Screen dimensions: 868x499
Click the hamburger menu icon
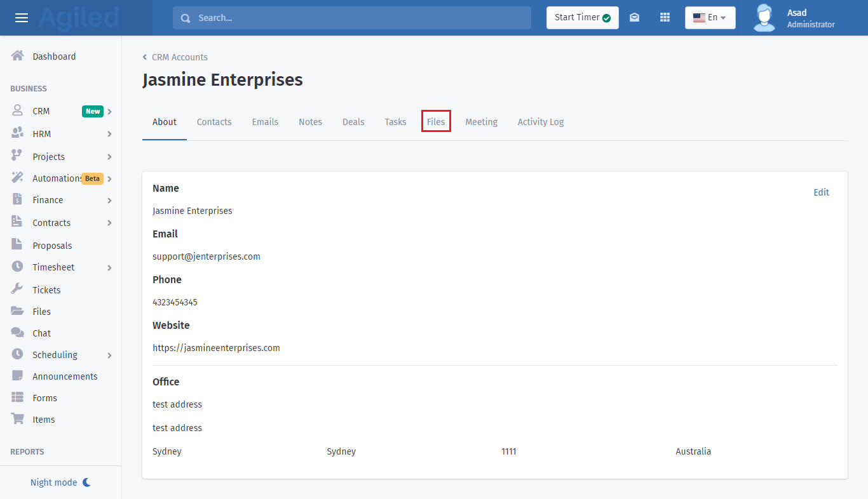pos(22,18)
